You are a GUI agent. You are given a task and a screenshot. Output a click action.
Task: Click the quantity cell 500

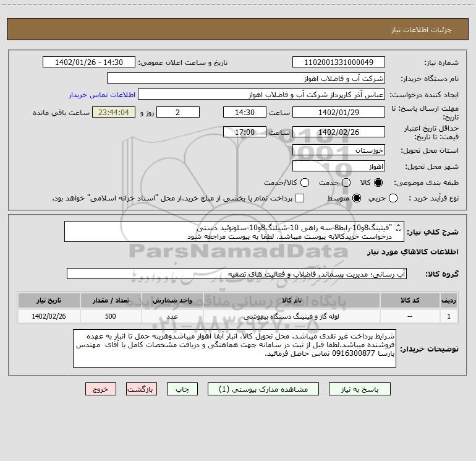tap(111, 316)
